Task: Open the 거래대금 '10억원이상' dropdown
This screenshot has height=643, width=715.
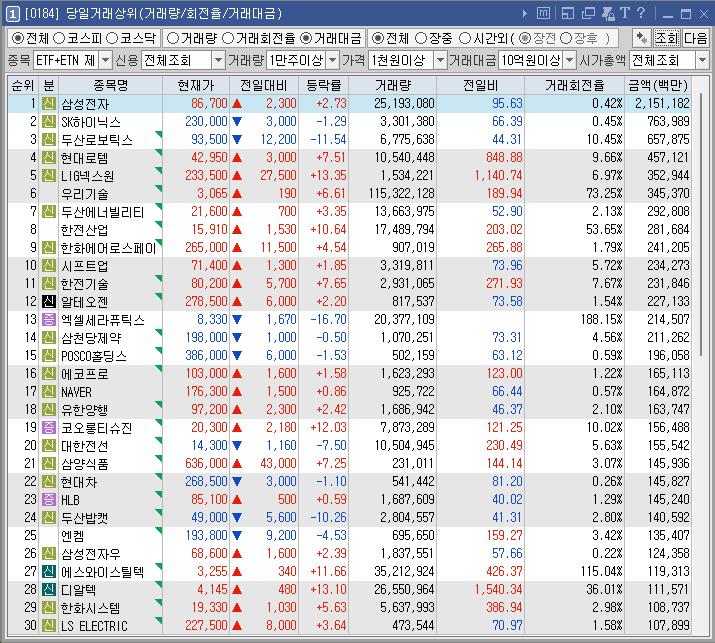Action: pyautogui.click(x=570, y=60)
